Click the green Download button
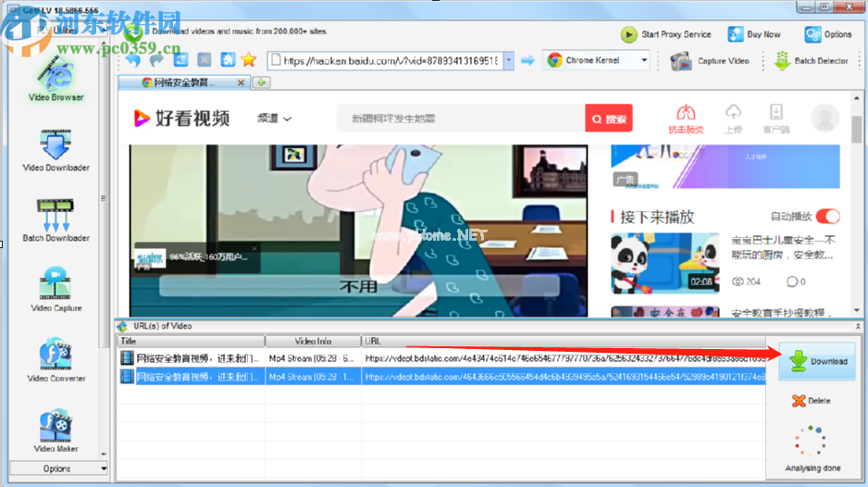868x487 pixels. 817,361
